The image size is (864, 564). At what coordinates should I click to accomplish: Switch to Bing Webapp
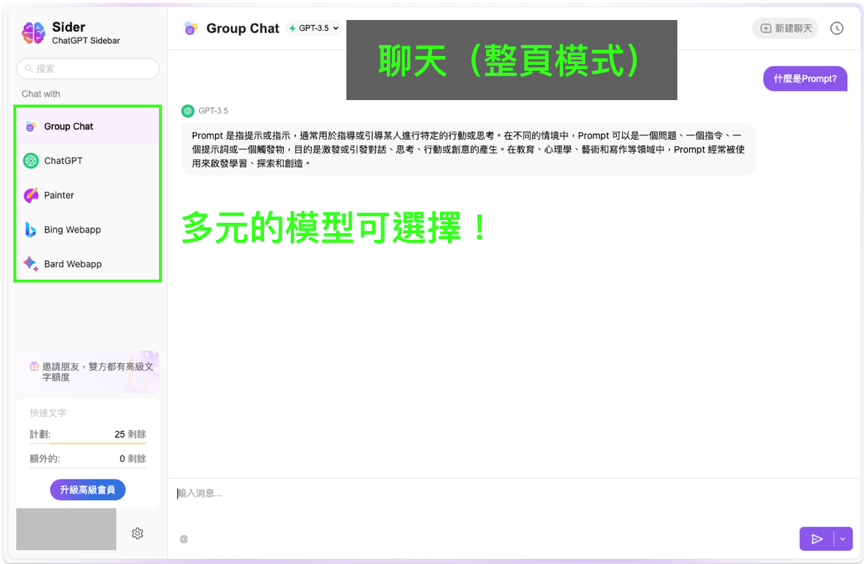pos(88,230)
